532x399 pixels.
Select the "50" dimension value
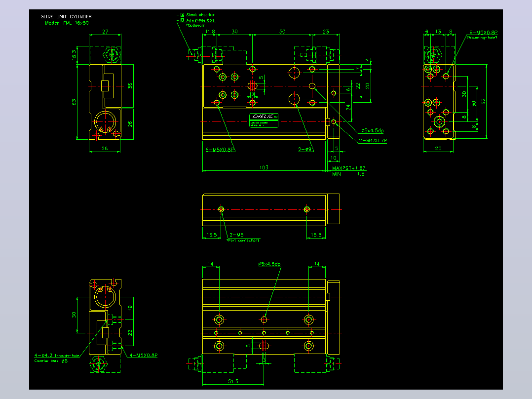[x=282, y=32]
